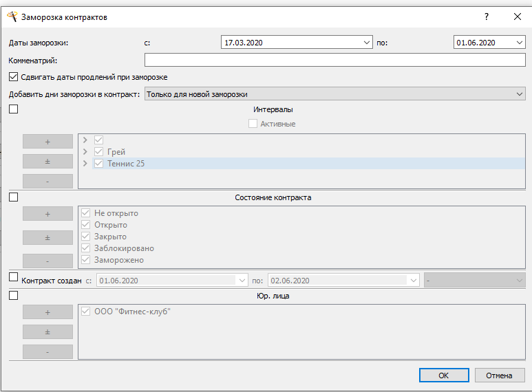The image size is (532, 392).
Task: Toggle the Заморожено checkbox
Action: 85,260
